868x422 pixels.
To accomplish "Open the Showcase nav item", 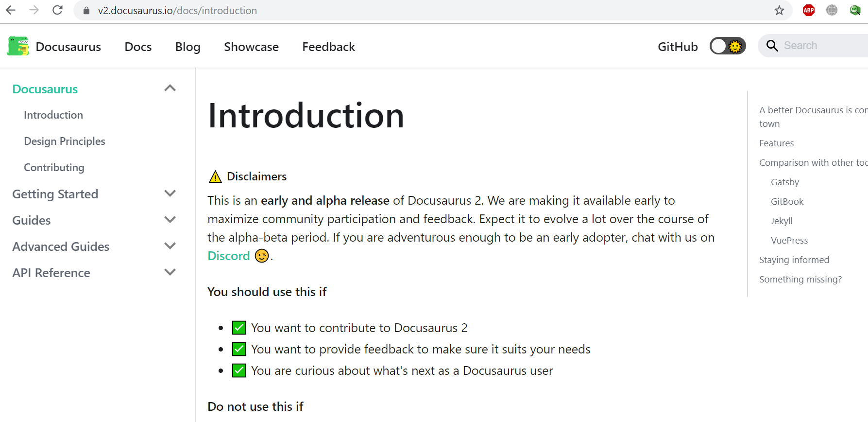I will point(251,47).
